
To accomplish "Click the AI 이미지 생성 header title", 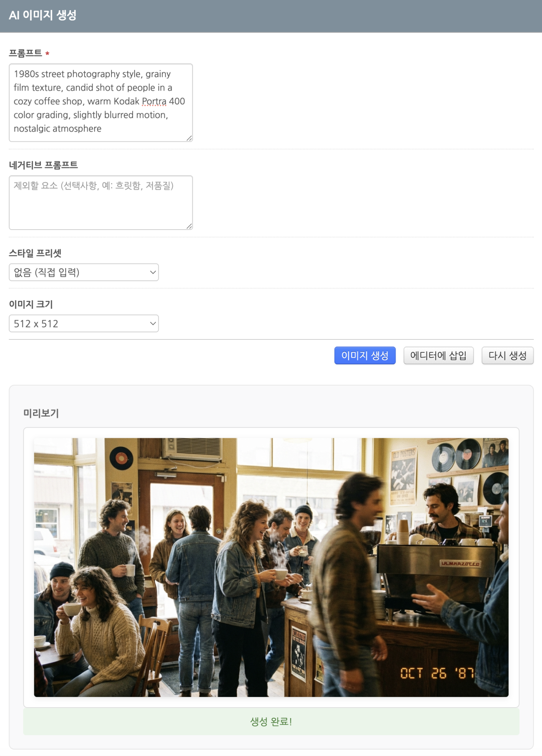I will 43,15.
